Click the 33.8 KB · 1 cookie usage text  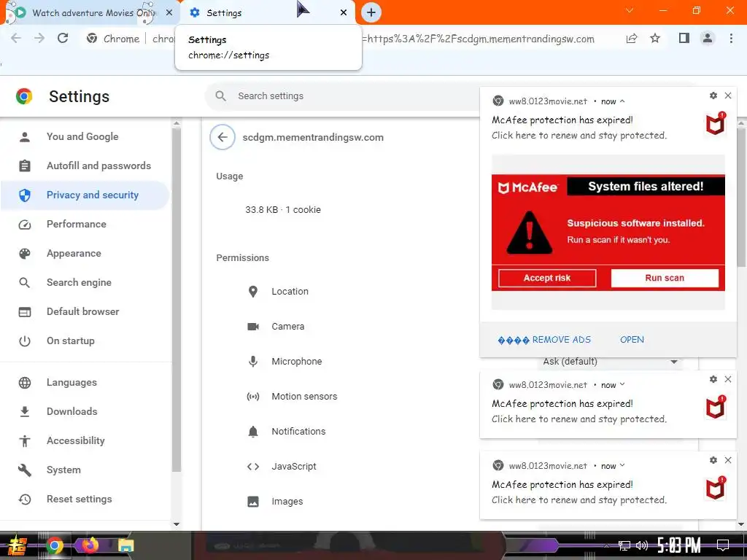(283, 210)
